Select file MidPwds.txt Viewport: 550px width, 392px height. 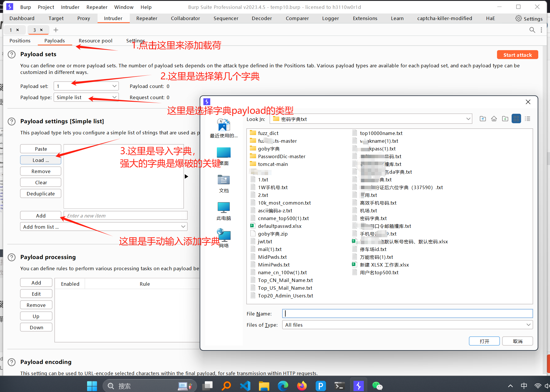click(x=269, y=257)
